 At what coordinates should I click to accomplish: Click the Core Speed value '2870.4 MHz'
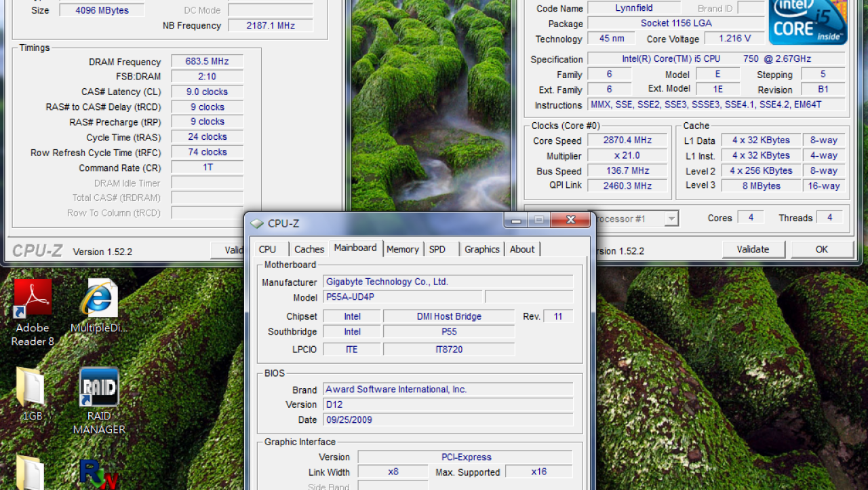[x=627, y=140]
